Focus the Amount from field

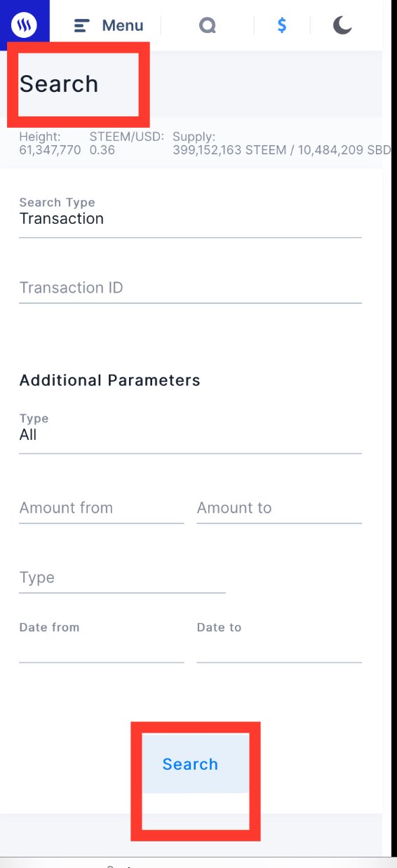[x=101, y=508]
